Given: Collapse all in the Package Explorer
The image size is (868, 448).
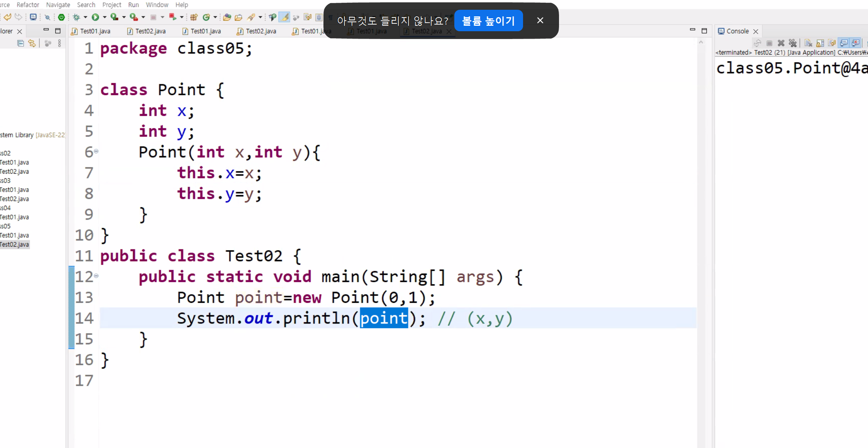Looking at the screenshot, I should click(21, 43).
